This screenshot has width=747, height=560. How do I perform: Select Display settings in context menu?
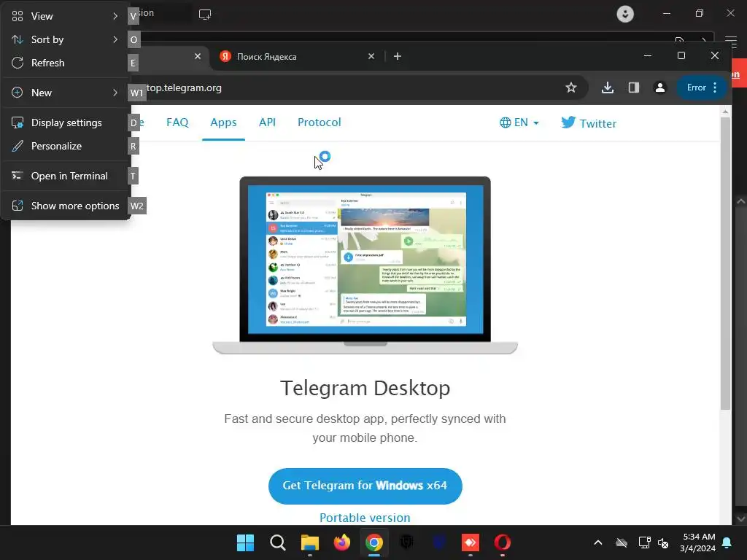[65, 122]
